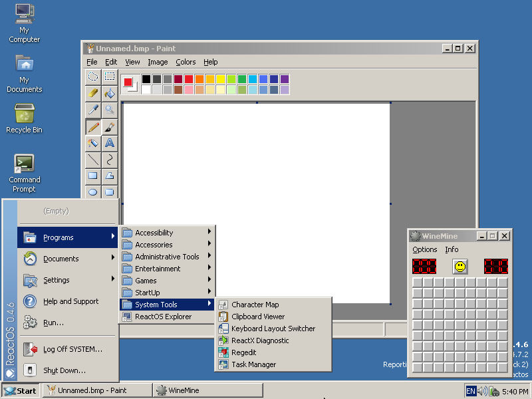Select the Rectangle select tool in Paint
Screen dimensions: 532x399
pos(109,76)
